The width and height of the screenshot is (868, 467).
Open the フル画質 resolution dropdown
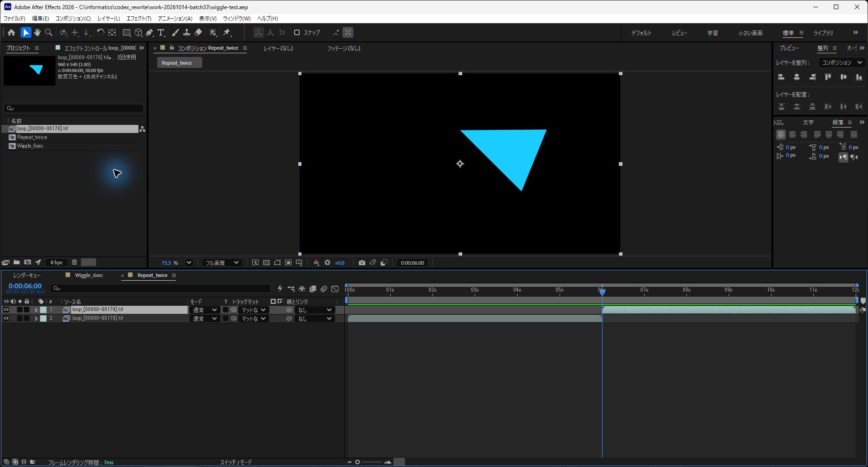click(x=222, y=262)
